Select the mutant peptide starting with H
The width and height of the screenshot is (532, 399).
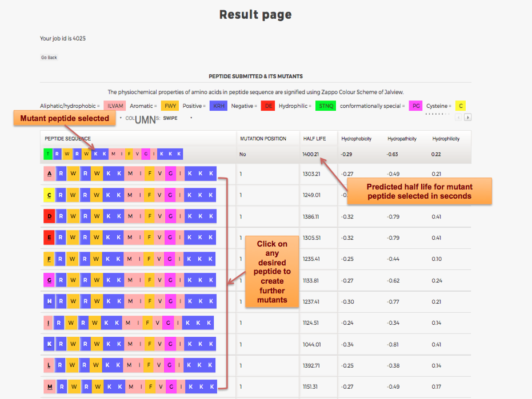click(130, 301)
